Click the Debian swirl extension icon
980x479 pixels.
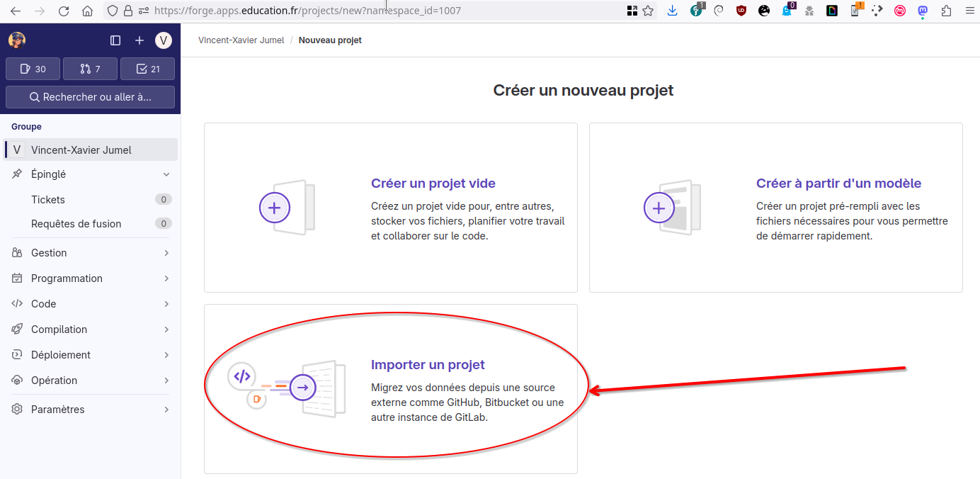(x=718, y=11)
